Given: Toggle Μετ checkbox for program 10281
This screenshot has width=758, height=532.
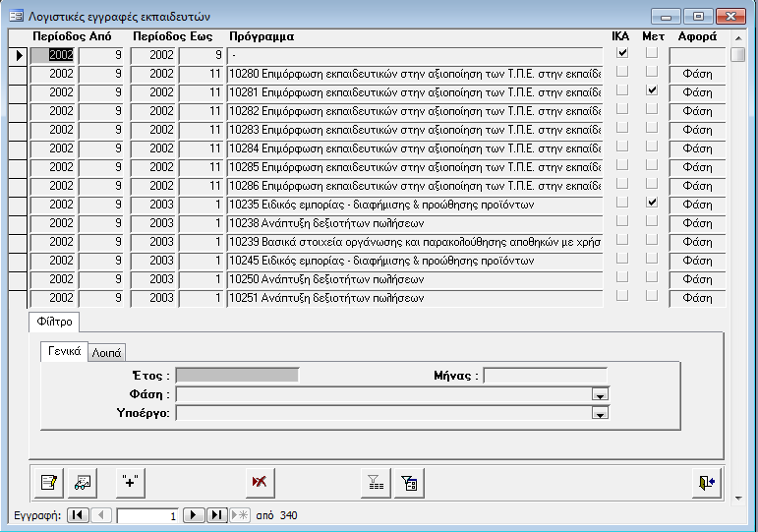Looking at the screenshot, I should pos(651,91).
